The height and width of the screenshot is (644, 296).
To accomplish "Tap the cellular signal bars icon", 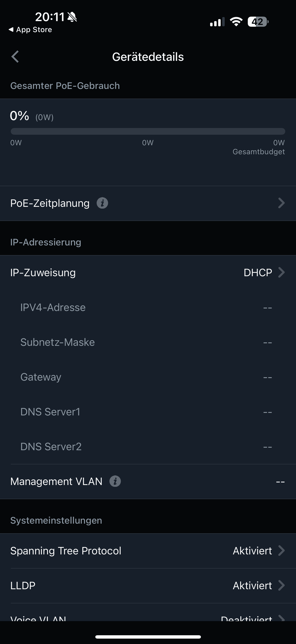I will click(x=217, y=22).
